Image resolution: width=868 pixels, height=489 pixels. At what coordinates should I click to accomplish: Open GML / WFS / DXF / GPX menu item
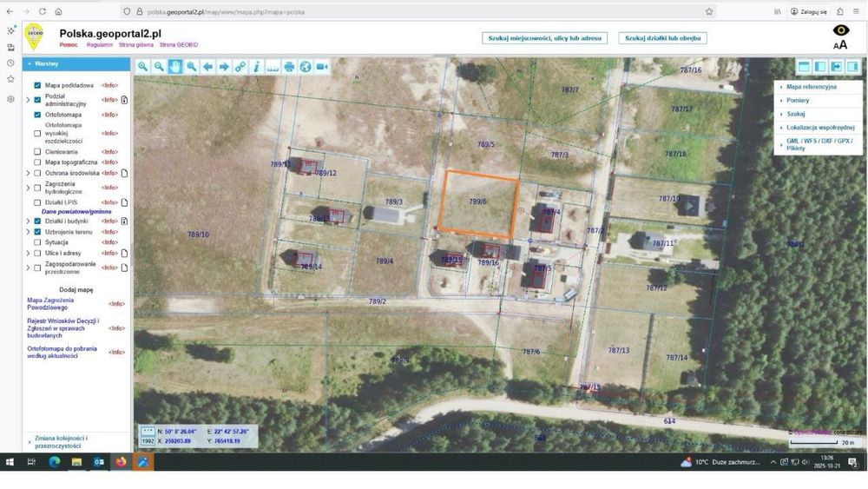(x=819, y=144)
